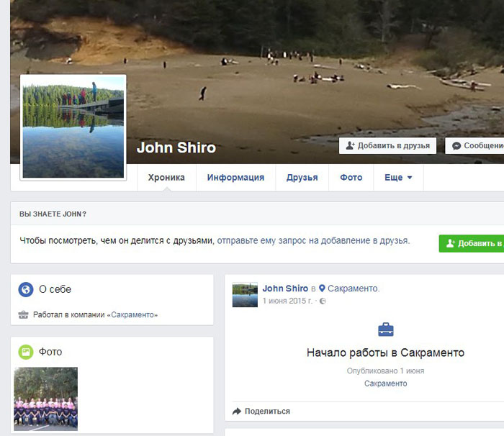Click the green Фото section icon
Screen dimensions: 504x436
[x=27, y=352]
